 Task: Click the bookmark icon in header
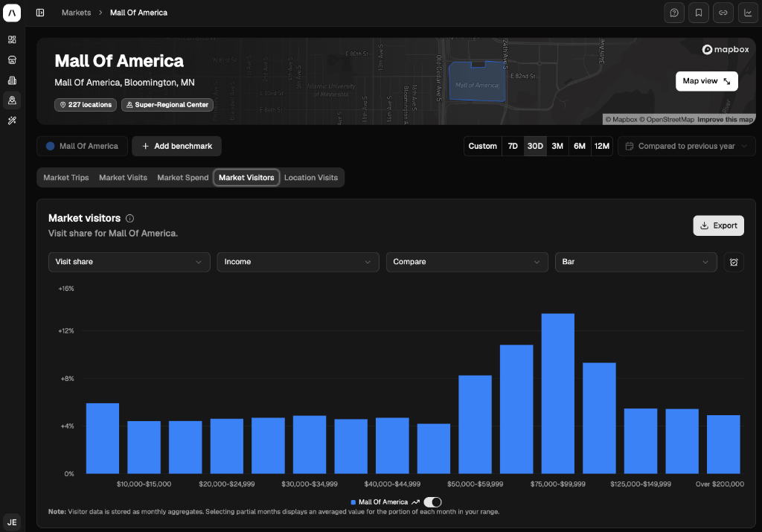click(x=698, y=13)
